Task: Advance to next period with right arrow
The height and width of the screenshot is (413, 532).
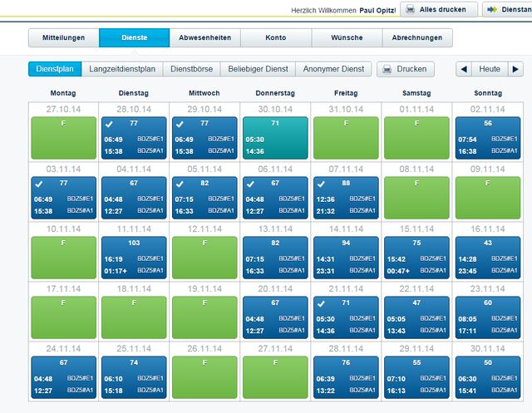Action: pyautogui.click(x=515, y=69)
